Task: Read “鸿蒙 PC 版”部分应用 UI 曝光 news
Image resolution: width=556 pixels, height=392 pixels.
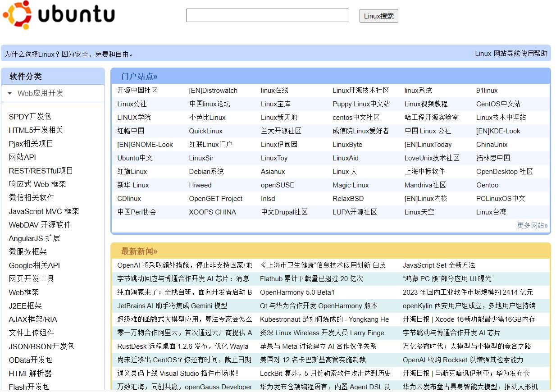Action: 447,279
